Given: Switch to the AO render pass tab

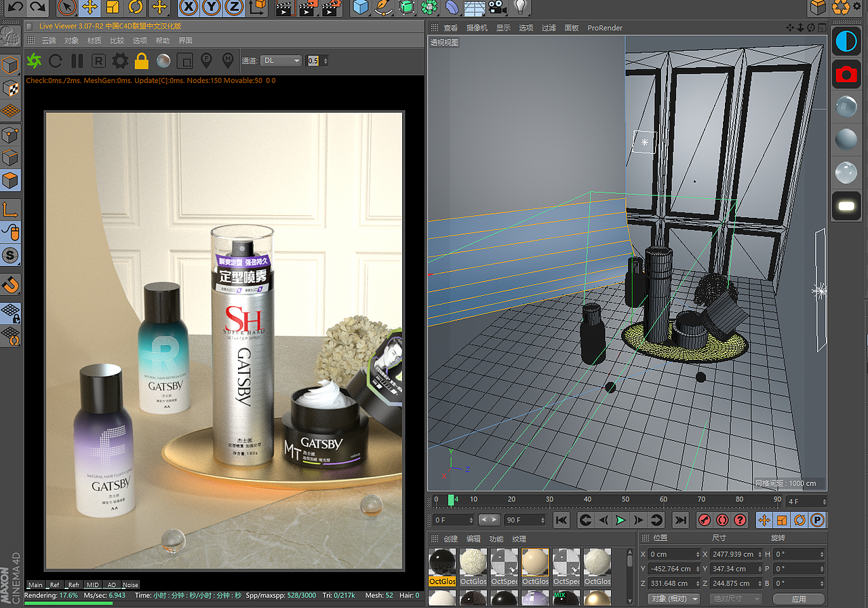Looking at the screenshot, I should (x=112, y=584).
